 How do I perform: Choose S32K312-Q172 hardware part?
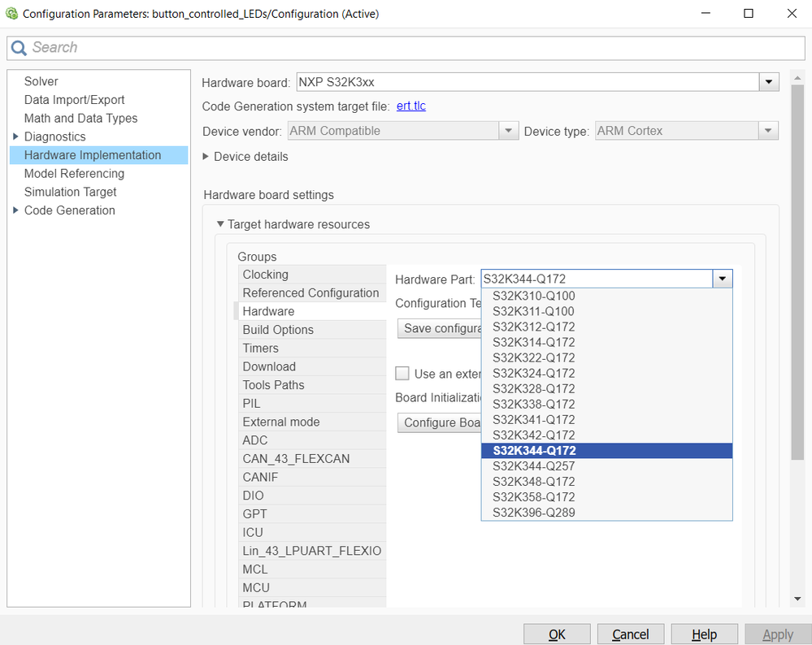607,327
